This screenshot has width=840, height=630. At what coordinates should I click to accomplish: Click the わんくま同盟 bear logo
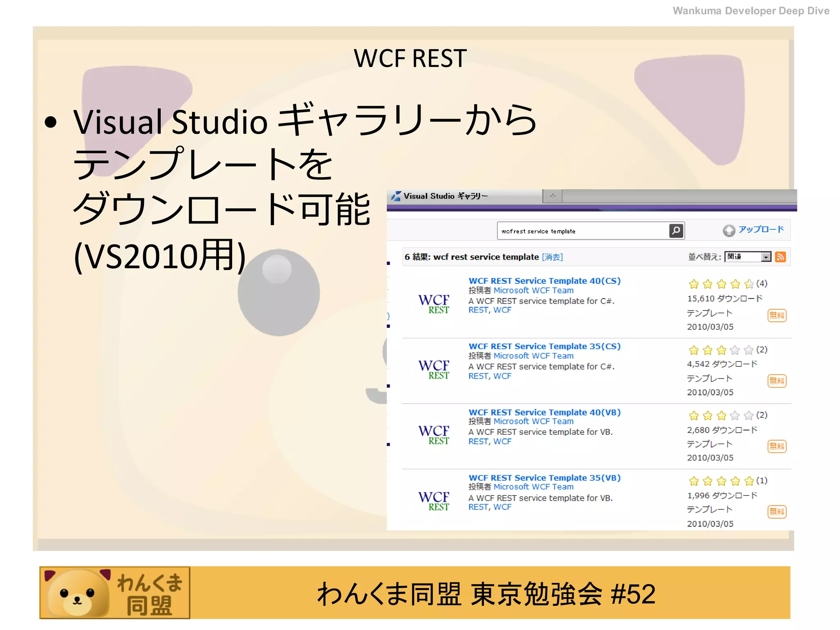coord(115,593)
